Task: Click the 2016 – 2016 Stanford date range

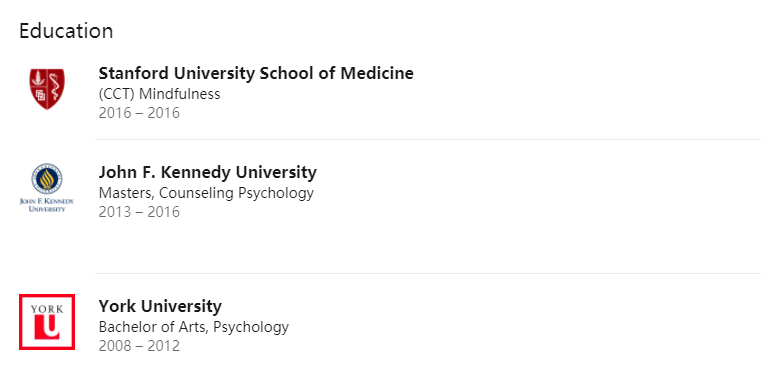Action: tap(139, 113)
